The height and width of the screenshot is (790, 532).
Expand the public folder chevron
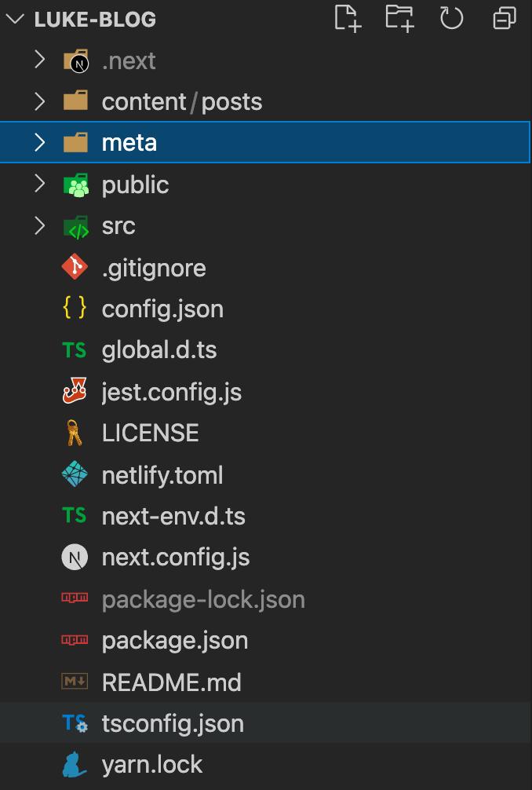(40, 185)
